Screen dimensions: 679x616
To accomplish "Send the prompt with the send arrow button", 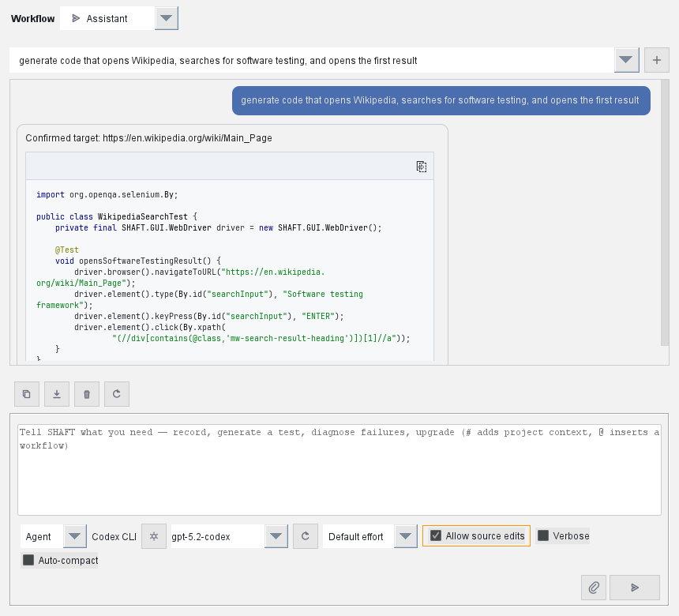I will pos(635,588).
